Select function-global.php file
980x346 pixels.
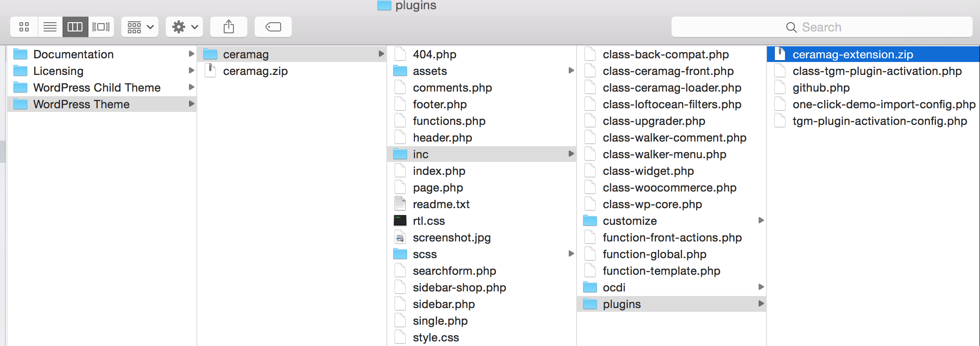pyautogui.click(x=671, y=254)
